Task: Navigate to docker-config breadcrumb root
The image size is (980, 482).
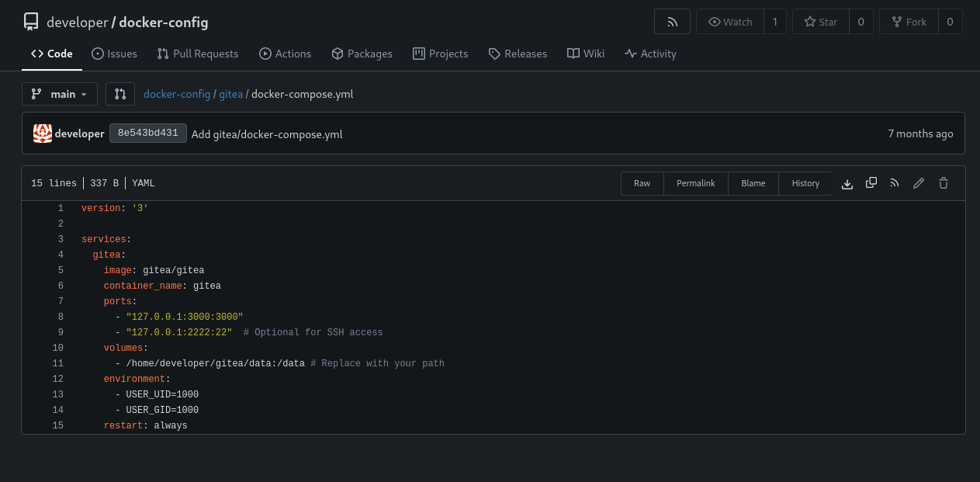Action: pos(177,94)
